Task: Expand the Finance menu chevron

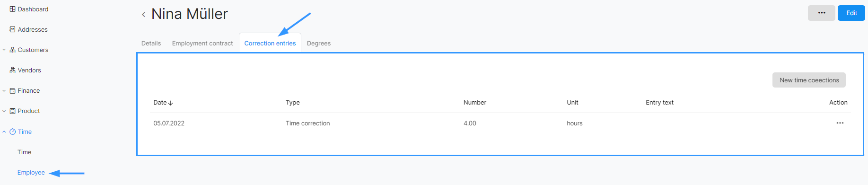Action: coord(4,90)
